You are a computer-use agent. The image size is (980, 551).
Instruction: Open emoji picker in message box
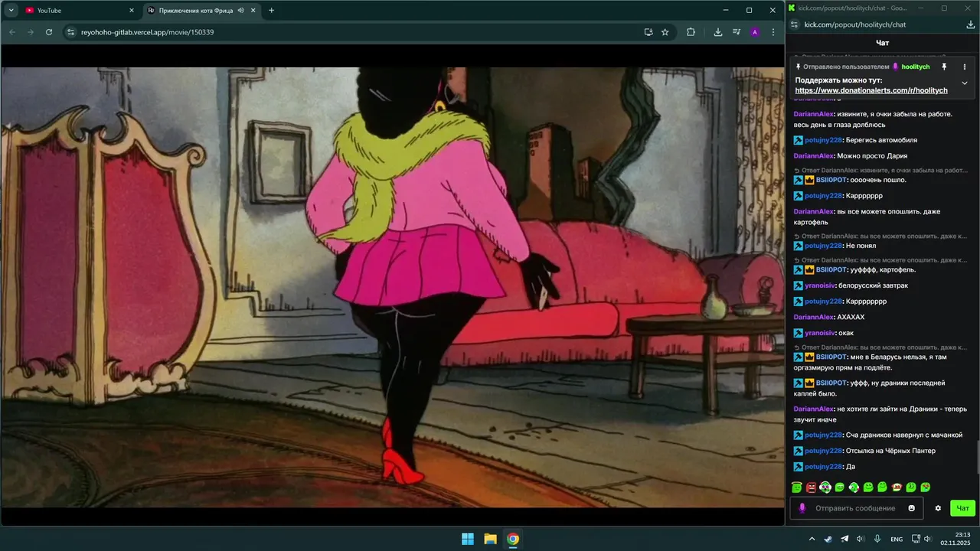911,508
